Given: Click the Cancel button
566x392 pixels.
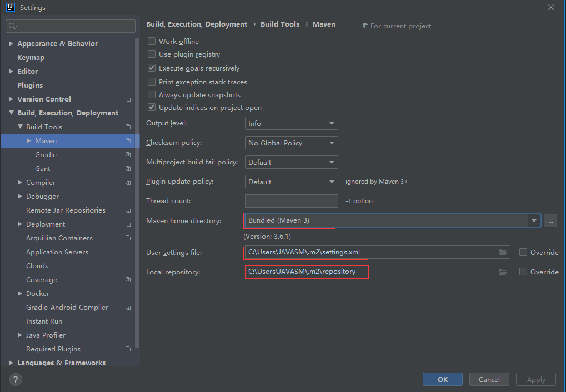Looking at the screenshot, I should (x=489, y=379).
